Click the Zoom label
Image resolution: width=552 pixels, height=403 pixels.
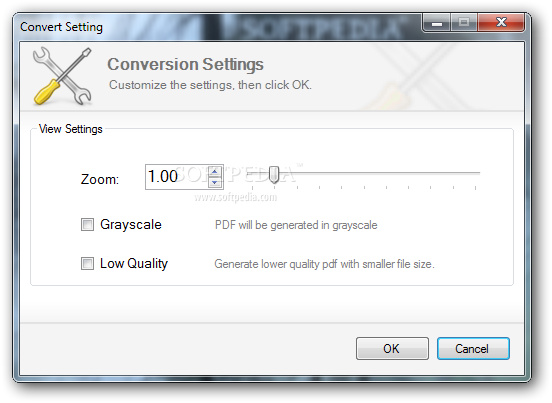click(100, 179)
